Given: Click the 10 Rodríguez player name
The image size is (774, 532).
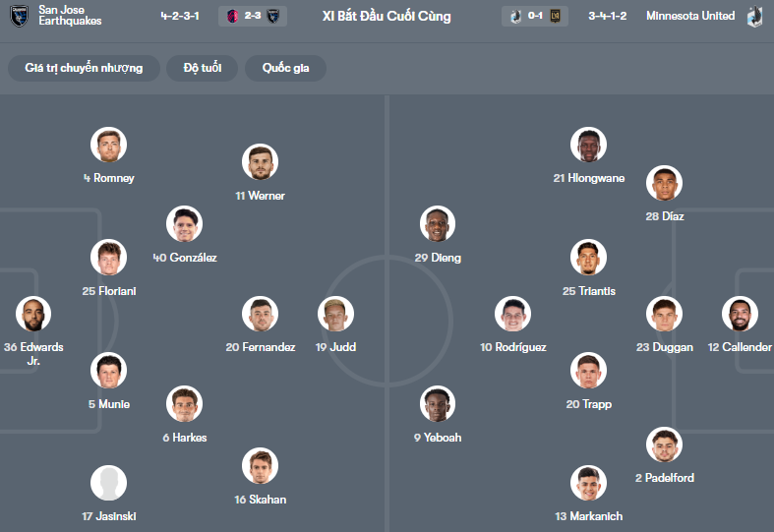Looking at the screenshot, I should click(513, 347).
